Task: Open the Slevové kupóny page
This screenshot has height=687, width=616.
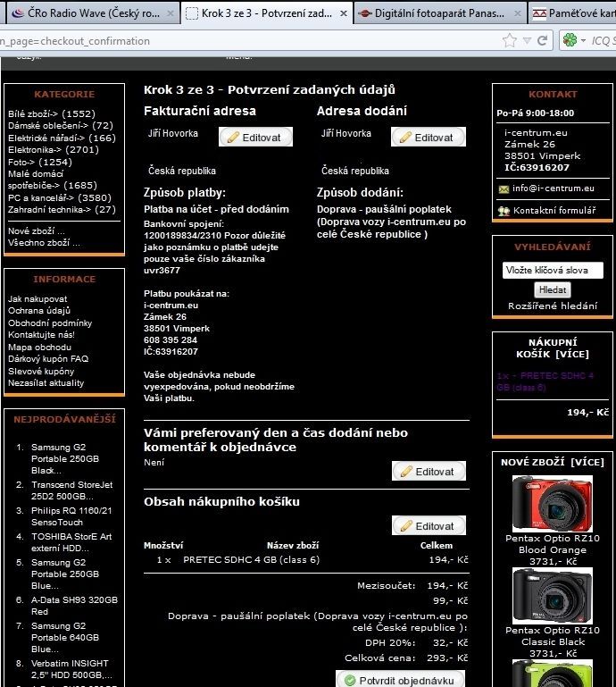Action: tap(41, 372)
